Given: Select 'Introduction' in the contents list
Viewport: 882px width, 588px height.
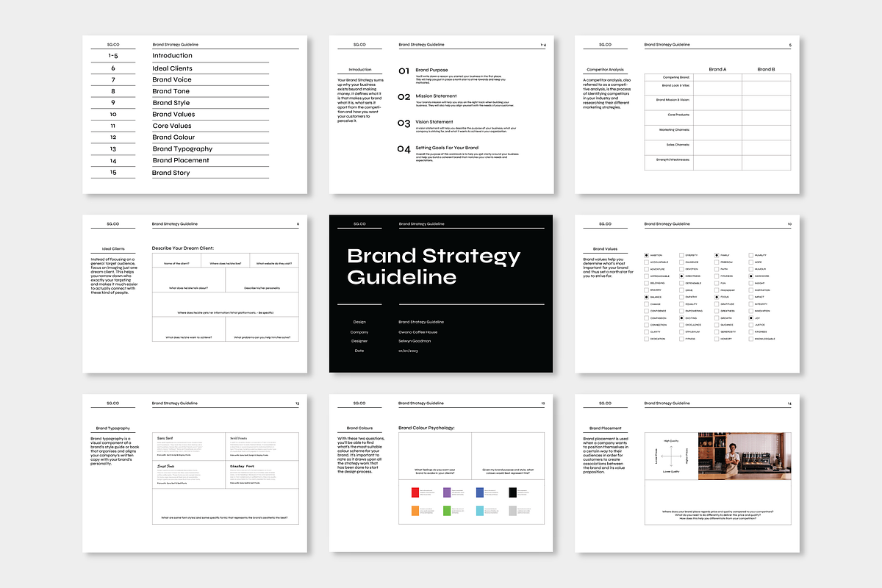Looking at the screenshot, I should pos(172,56).
